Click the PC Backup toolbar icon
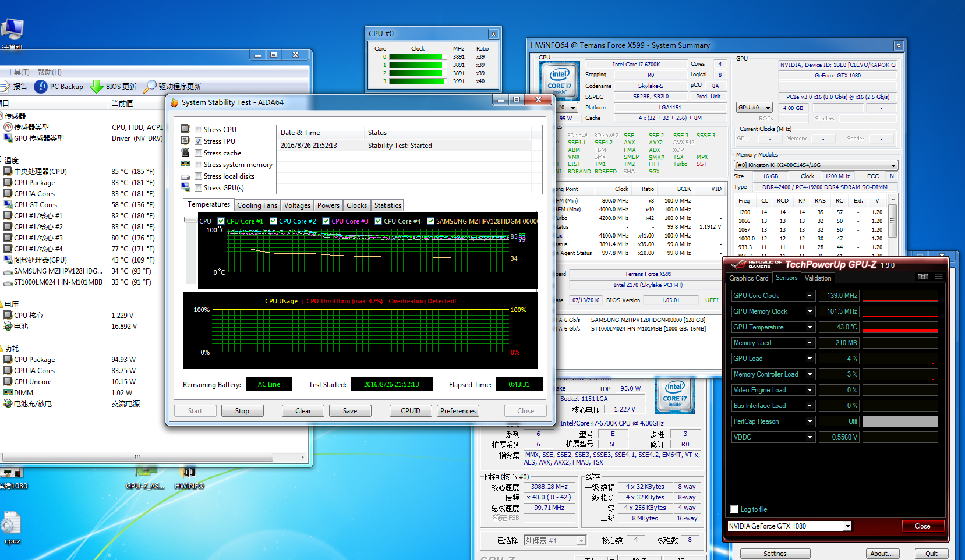Screen dimensions: 965x560 pyautogui.click(x=41, y=87)
